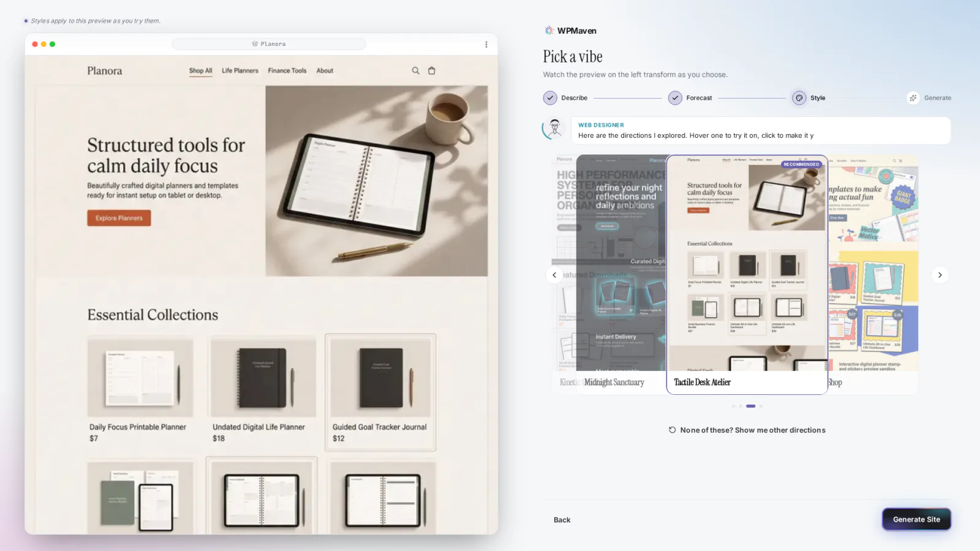Image resolution: width=980 pixels, height=551 pixels.
Task: Click the Back button
Action: tap(562, 520)
